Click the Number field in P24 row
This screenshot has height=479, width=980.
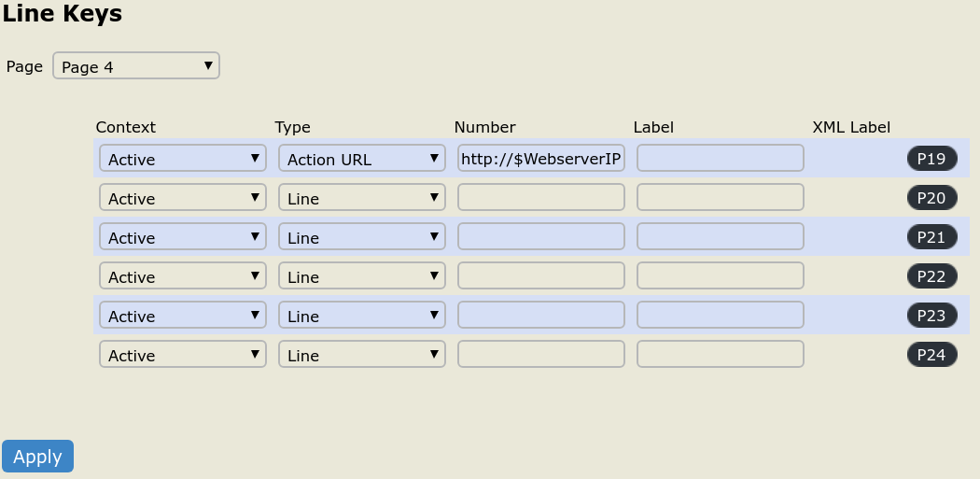540,355
